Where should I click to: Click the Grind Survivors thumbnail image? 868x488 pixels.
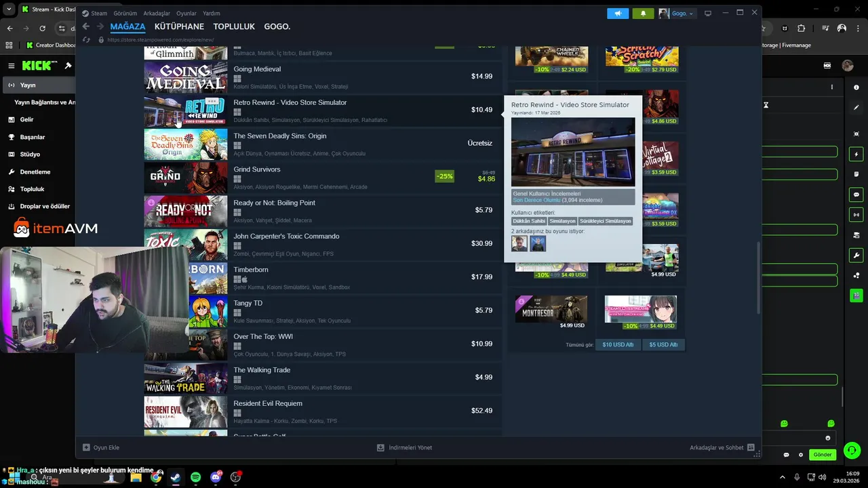[x=186, y=177]
